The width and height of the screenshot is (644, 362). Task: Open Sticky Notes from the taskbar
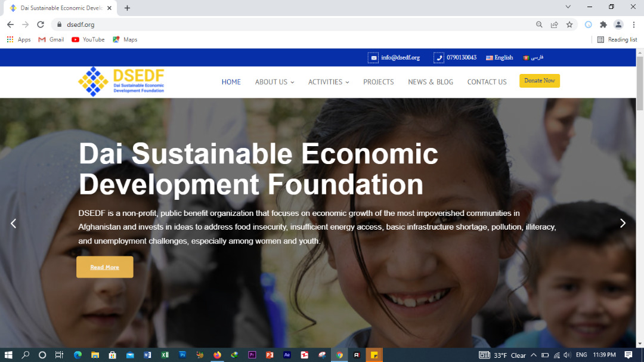[374, 355]
